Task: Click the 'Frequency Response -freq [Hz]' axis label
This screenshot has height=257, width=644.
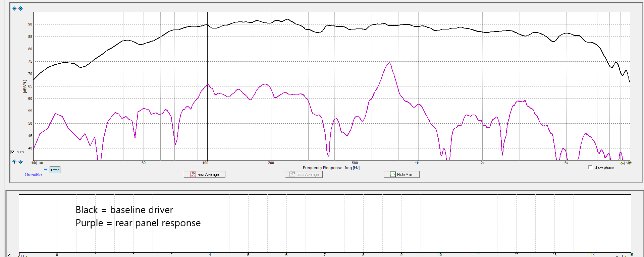Action: click(x=331, y=168)
